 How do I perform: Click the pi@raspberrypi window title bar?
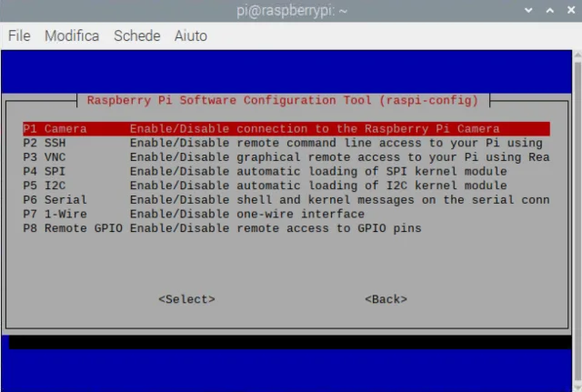[x=291, y=10]
